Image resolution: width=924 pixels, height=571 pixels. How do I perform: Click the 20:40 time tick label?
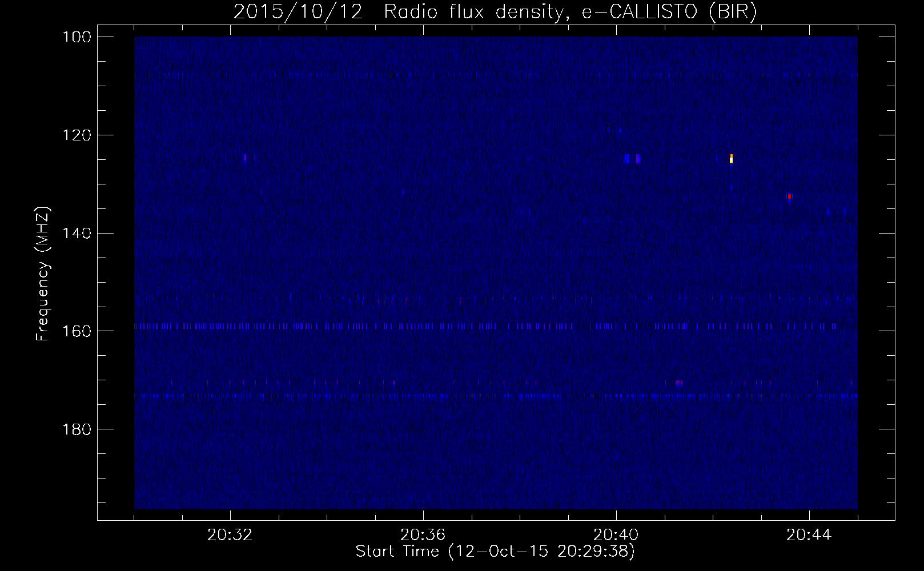pos(616,535)
